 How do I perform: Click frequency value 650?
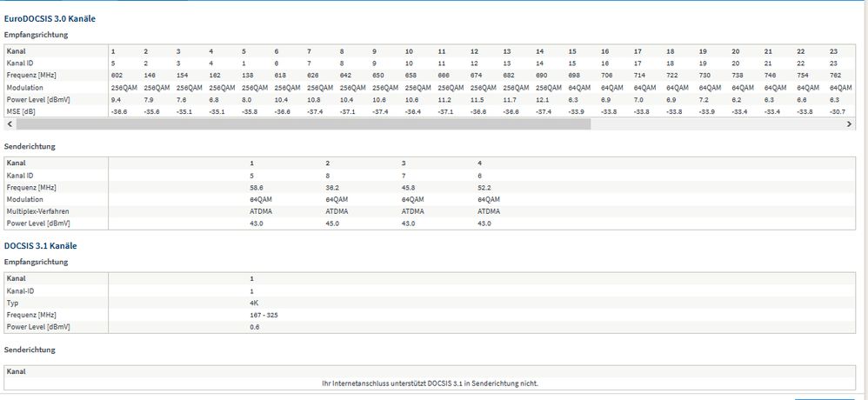[378, 76]
